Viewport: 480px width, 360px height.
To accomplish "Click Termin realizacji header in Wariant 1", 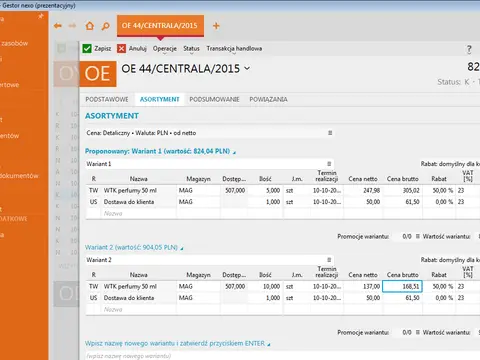I will (327, 176).
